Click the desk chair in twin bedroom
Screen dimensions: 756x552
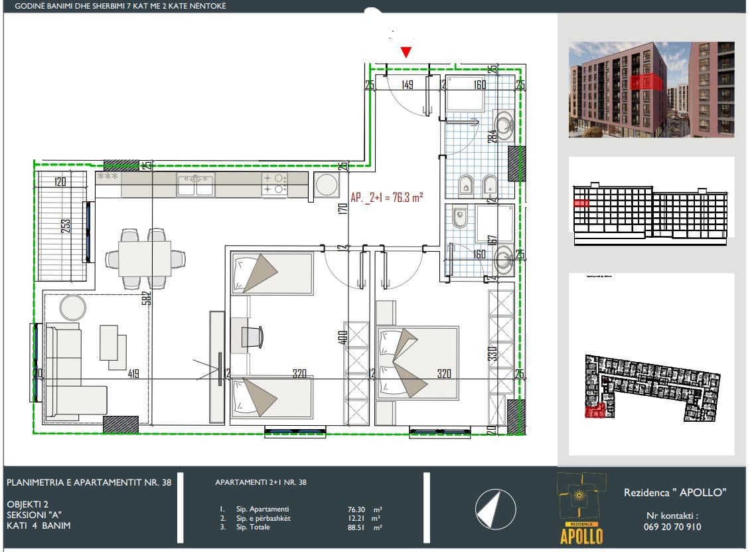pos(252,337)
